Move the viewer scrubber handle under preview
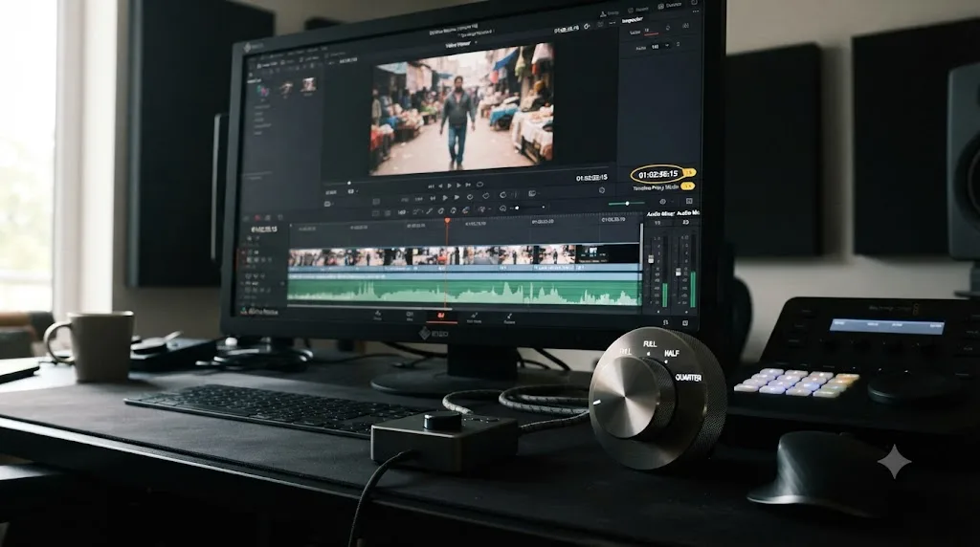This screenshot has height=547, width=980. (348, 184)
